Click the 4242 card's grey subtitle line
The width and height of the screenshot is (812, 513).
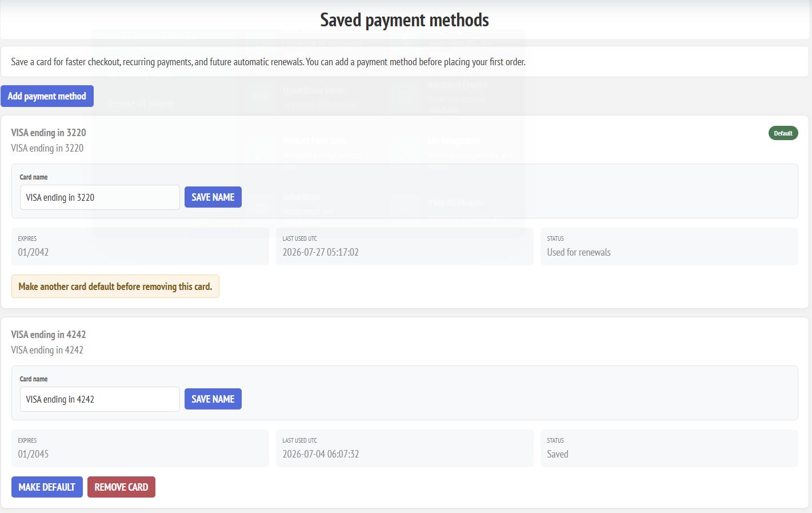(x=47, y=350)
